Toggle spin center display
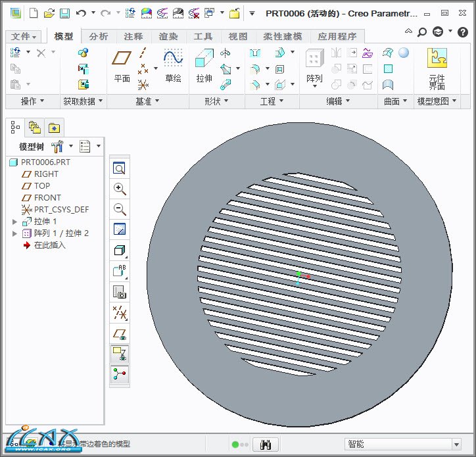476x457 pixels. click(x=120, y=375)
